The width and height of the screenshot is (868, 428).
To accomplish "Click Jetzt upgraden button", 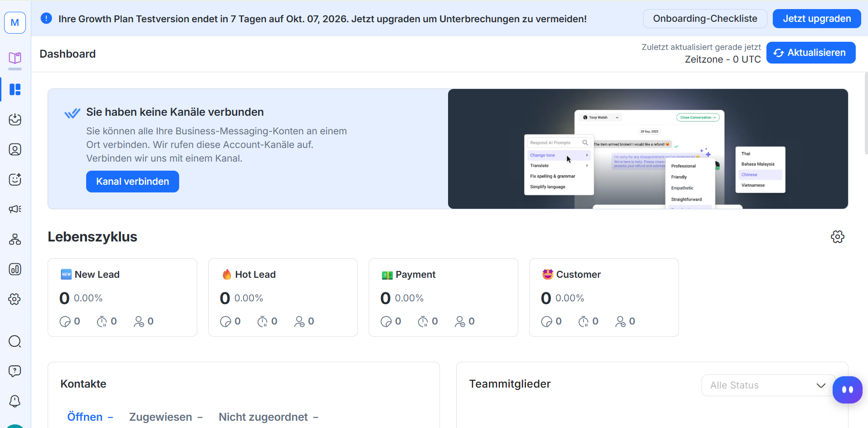I will coord(817,19).
